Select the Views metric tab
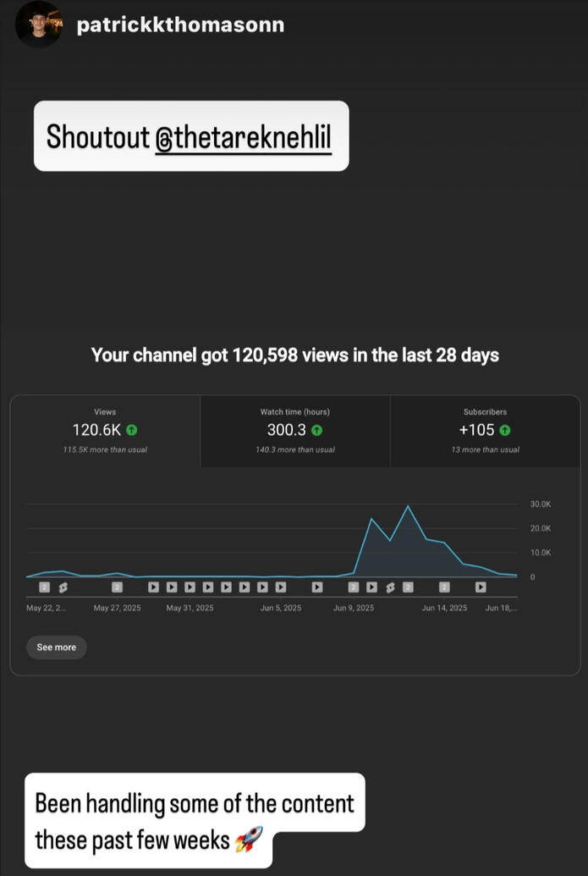This screenshot has height=876, width=588. click(x=105, y=430)
